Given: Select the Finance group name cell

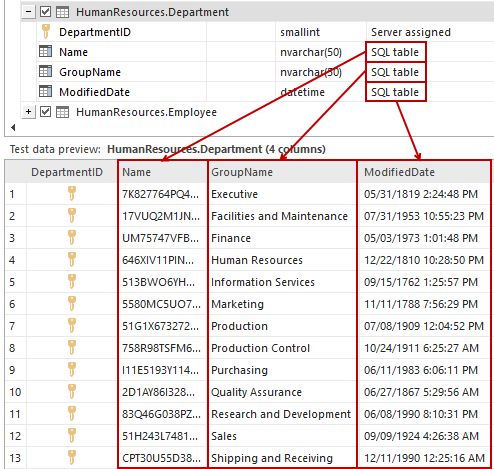Looking at the screenshot, I should point(282,238).
